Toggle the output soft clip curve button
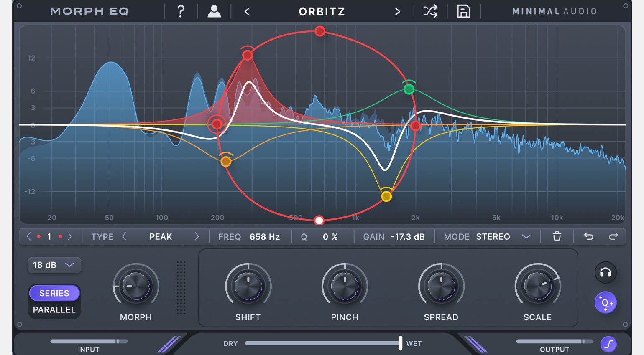The image size is (644, 355). 608,344
